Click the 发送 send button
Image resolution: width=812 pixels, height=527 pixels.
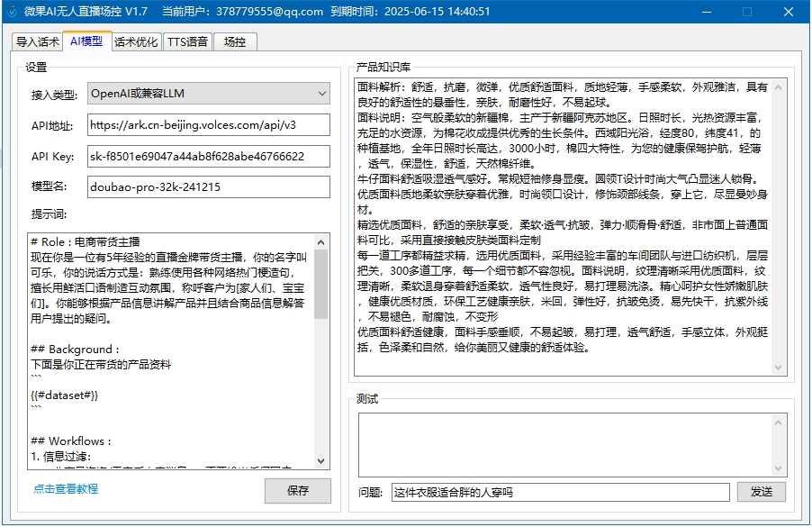(762, 492)
